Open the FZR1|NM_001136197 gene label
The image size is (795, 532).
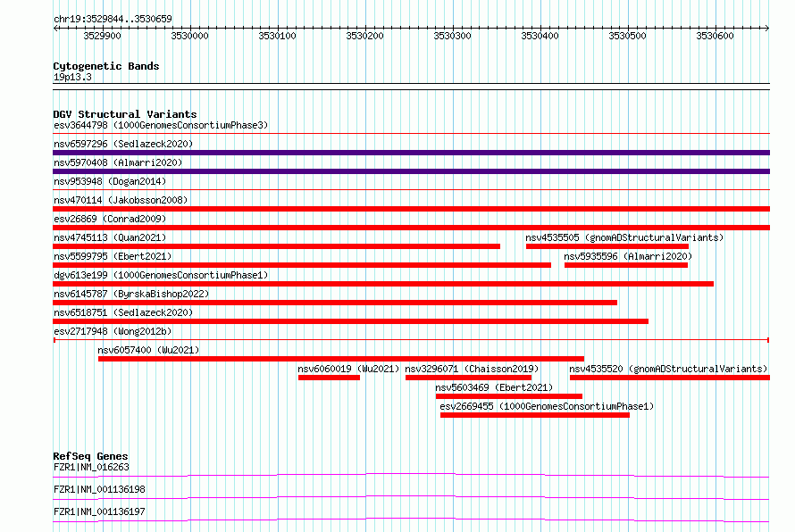(99, 511)
